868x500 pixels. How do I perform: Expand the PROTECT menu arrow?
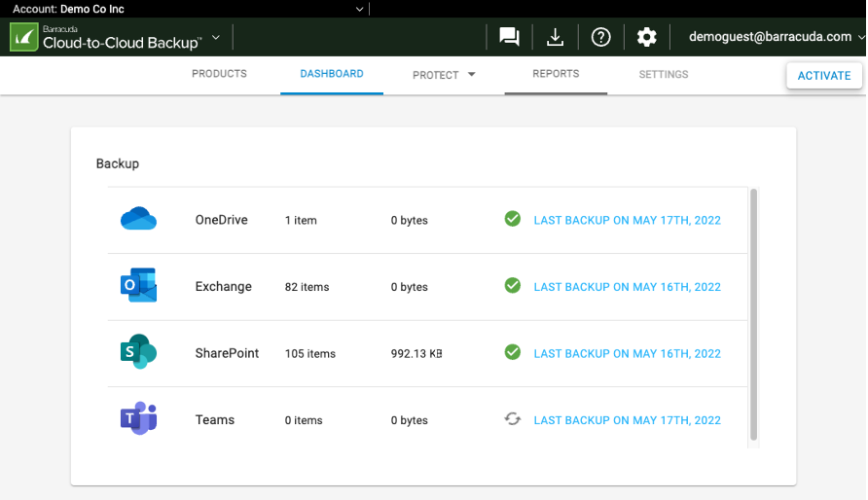tap(472, 74)
